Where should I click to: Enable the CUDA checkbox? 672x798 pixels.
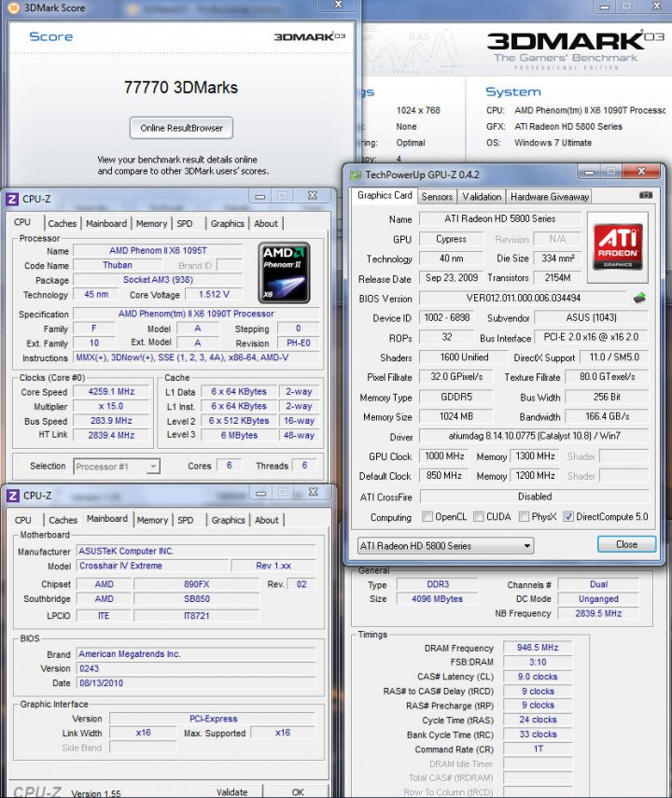click(x=478, y=516)
